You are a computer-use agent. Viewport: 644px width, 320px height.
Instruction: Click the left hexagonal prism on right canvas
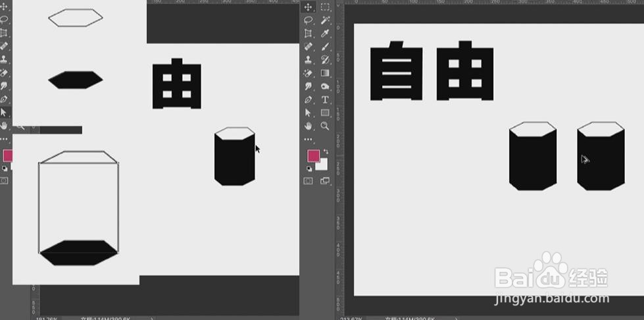533,156
